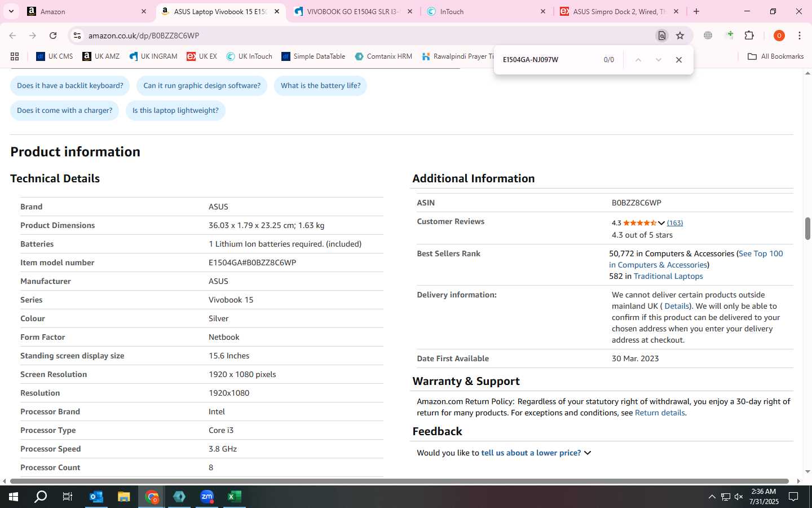
Task: Reload the Amazon product page
Action: click(x=53, y=36)
